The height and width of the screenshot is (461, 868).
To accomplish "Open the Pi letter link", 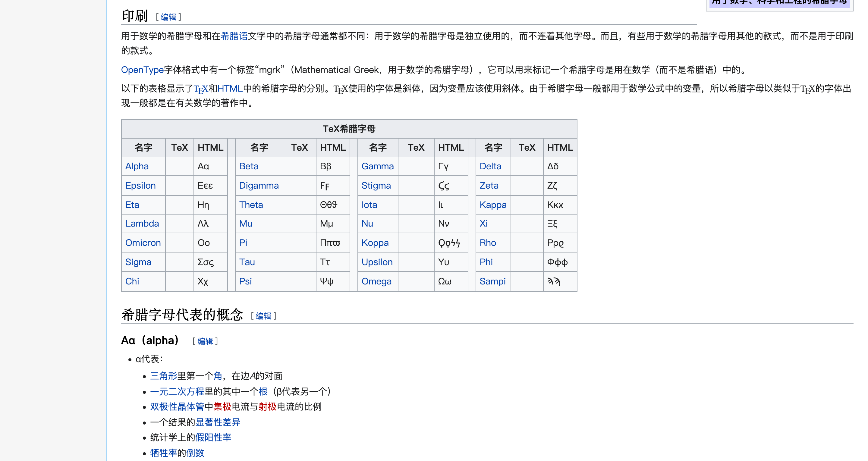I will (243, 243).
